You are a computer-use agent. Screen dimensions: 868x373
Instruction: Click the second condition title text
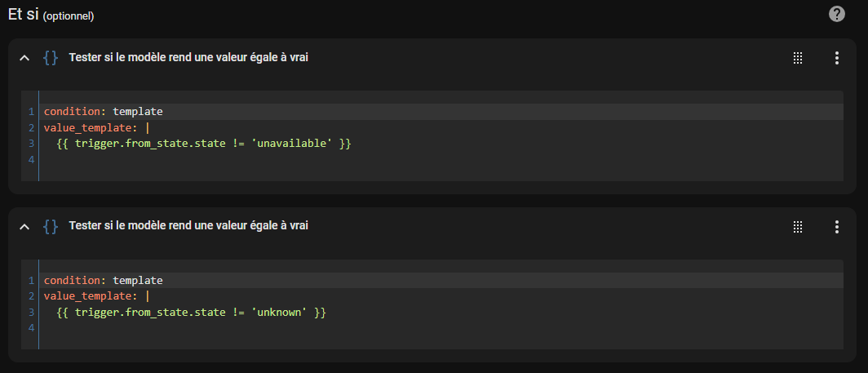[188, 225]
